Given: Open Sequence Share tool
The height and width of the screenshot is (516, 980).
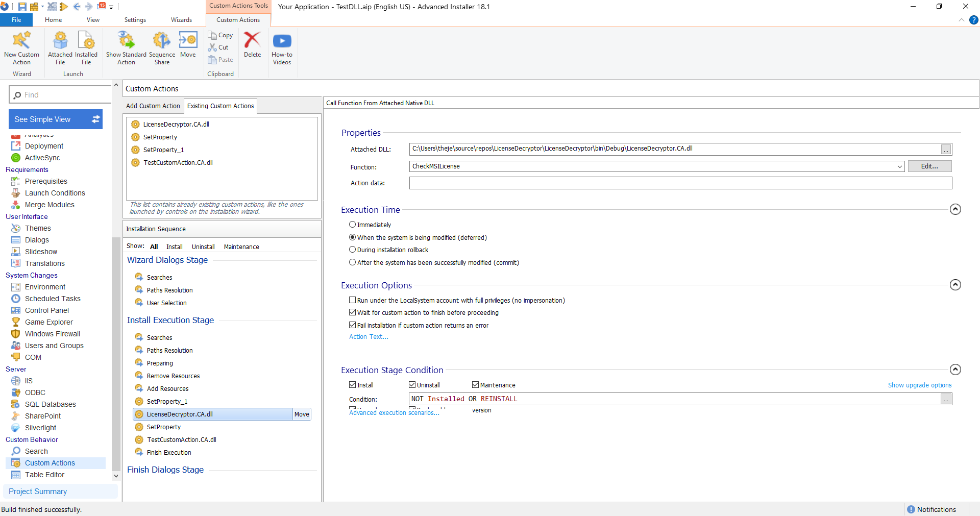Looking at the screenshot, I should tap(162, 47).
